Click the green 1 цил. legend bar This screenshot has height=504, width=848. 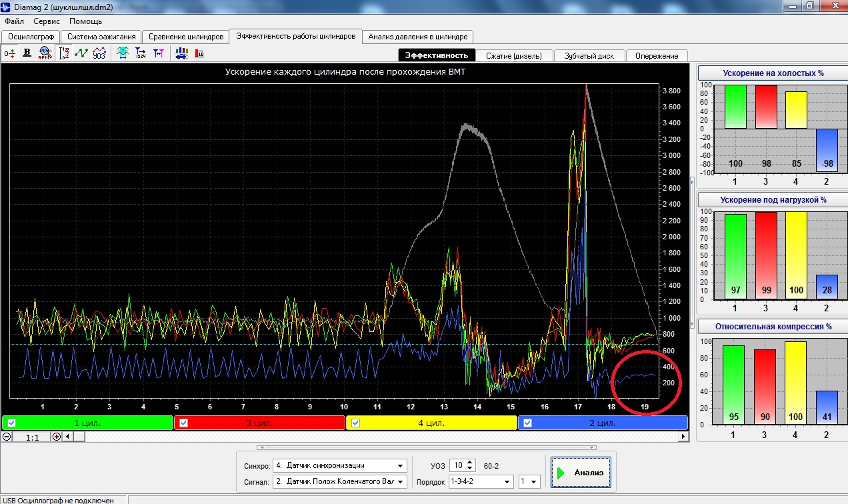click(87, 423)
